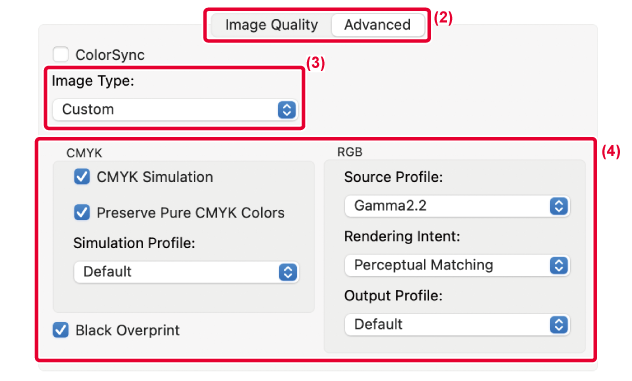Click Source Profile dropdown arrow icon
Screen dimensions: 632x381
pos(559,206)
